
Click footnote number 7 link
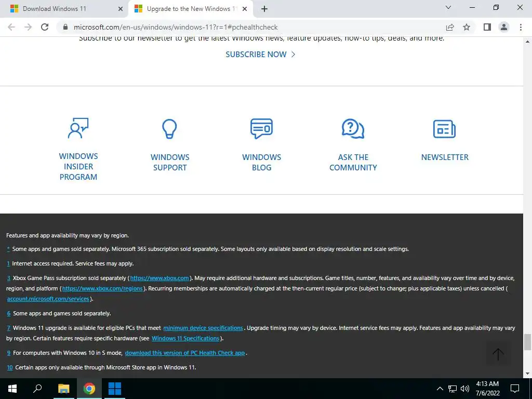tap(8, 328)
